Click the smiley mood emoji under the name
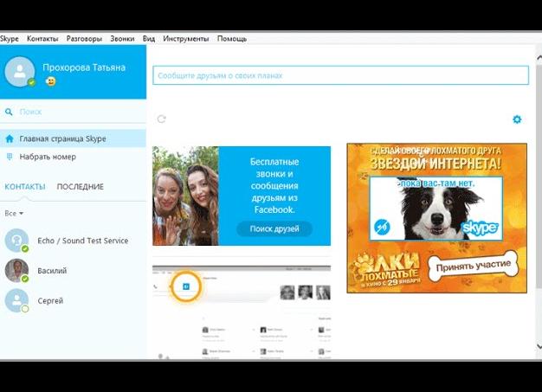The image size is (542, 392). pos(50,82)
